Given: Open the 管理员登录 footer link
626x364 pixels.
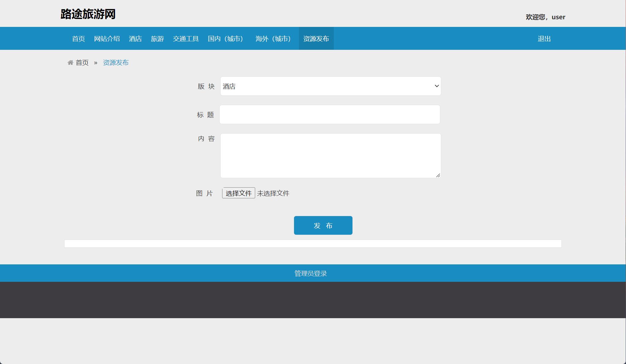Looking at the screenshot, I should (x=311, y=274).
